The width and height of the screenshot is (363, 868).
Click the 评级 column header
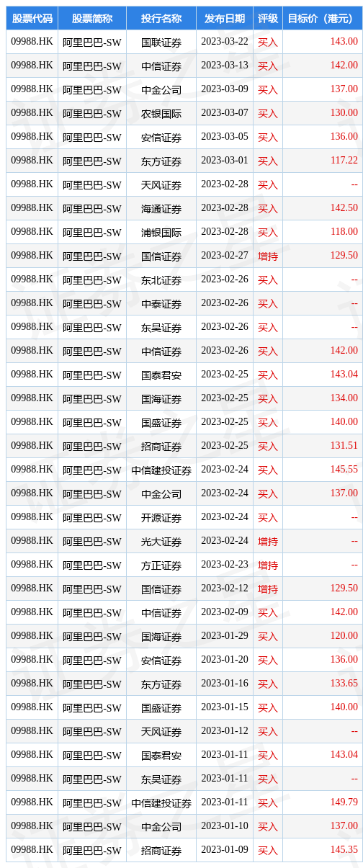coord(268,18)
